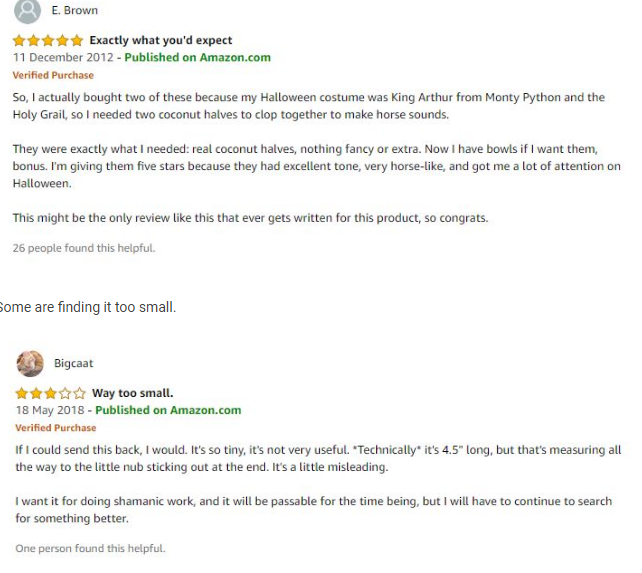642x573 pixels.
Task: Click 'One person found this helpful' text
Action: (90, 548)
